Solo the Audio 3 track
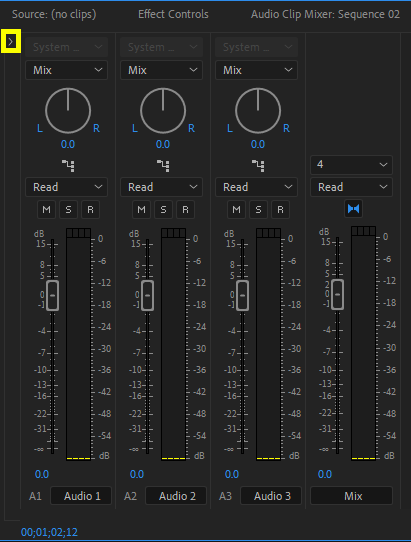 coord(259,209)
